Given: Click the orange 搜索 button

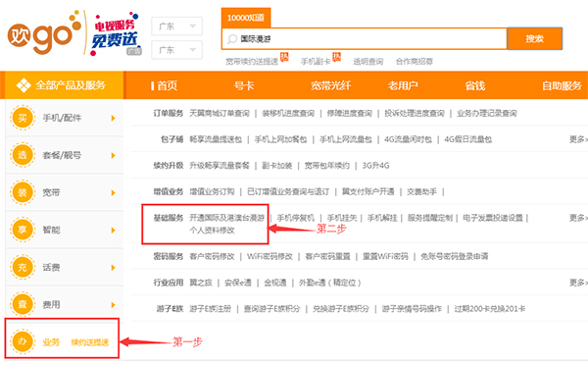Looking at the screenshot, I should pos(535,38).
